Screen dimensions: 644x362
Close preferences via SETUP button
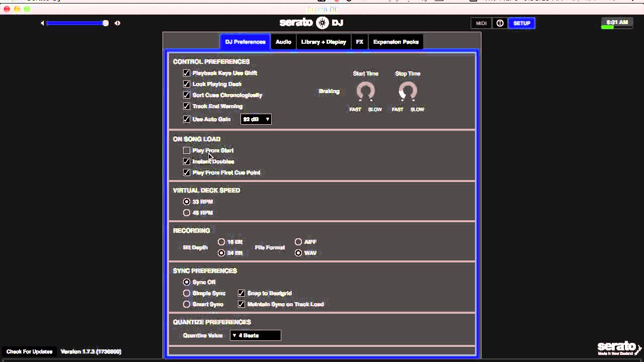[x=522, y=23]
